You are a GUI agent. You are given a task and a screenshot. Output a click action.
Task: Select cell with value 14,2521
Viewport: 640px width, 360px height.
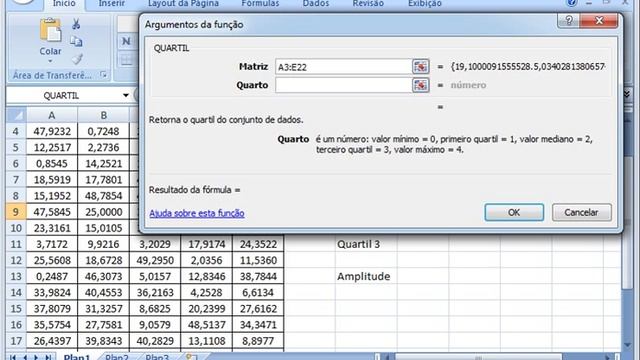coord(104,164)
